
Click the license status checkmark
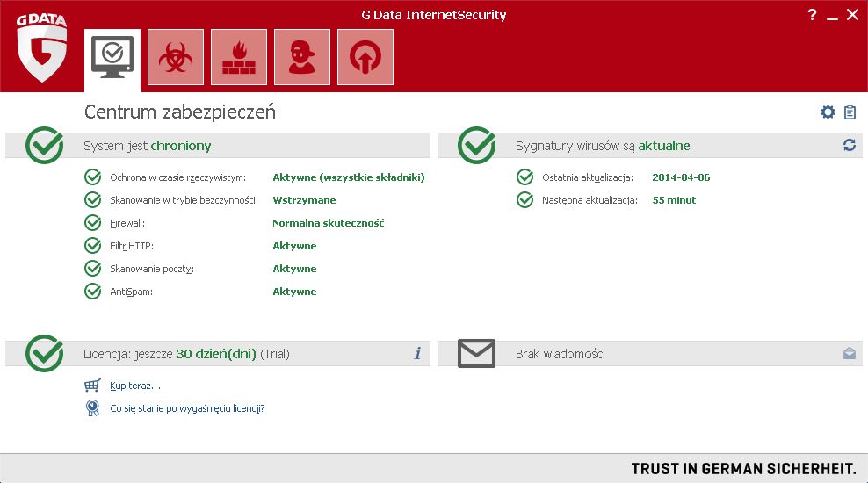coord(44,354)
